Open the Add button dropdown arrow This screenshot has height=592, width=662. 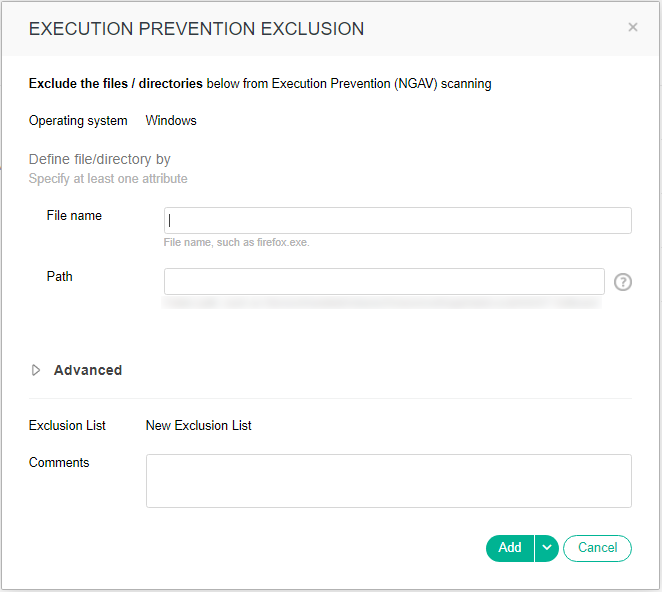546,548
